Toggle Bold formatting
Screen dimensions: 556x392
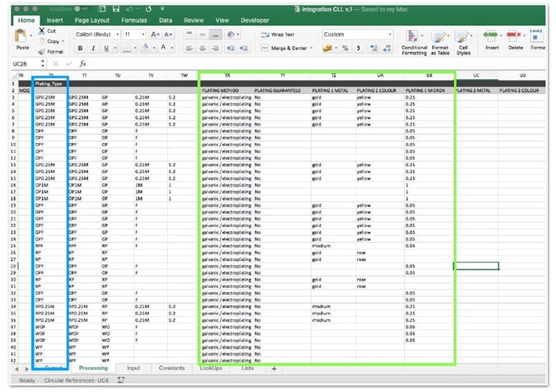coord(80,48)
